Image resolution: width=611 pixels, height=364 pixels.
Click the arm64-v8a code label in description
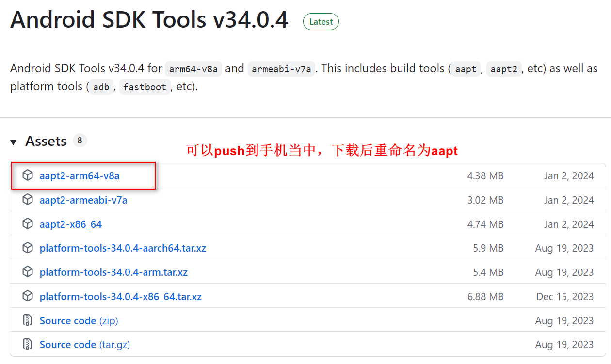point(193,69)
